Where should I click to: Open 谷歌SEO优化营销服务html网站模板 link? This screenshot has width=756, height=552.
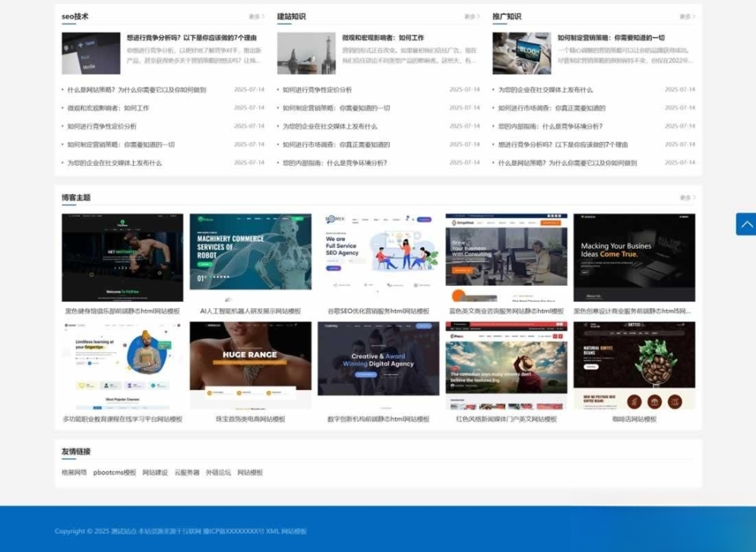tap(378, 311)
